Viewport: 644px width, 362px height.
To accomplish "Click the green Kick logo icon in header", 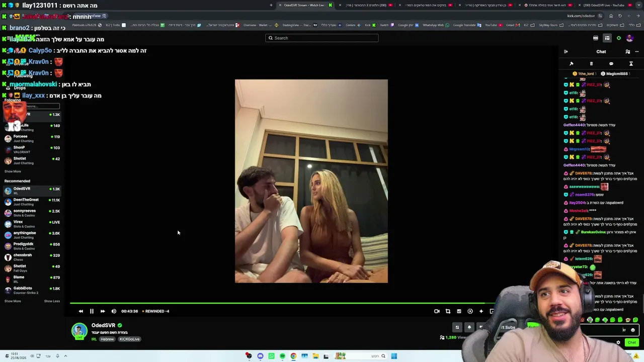I will (619, 38).
